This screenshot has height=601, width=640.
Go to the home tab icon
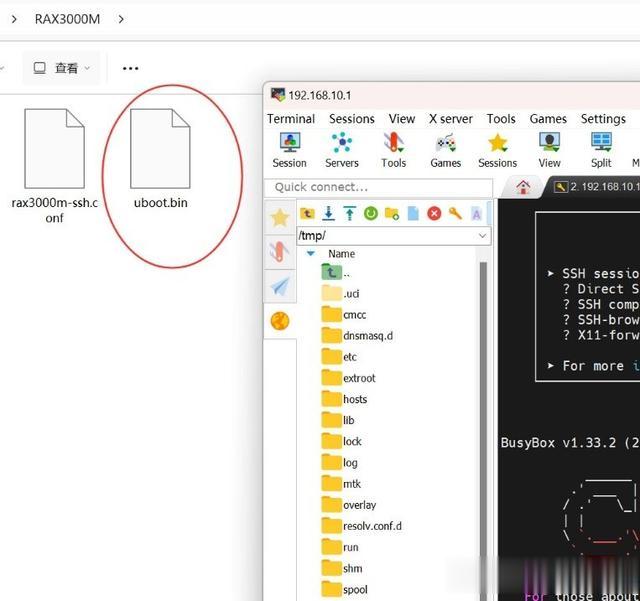tap(523, 187)
